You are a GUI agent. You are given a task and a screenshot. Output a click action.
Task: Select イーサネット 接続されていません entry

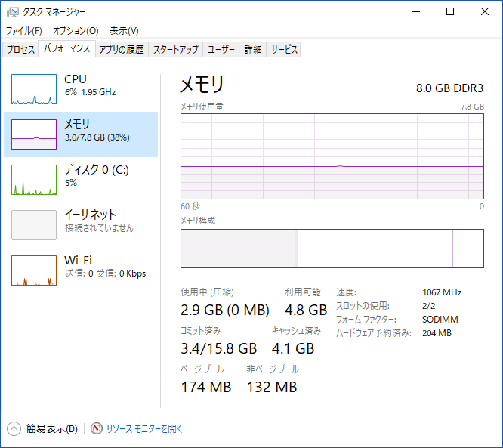click(x=81, y=225)
